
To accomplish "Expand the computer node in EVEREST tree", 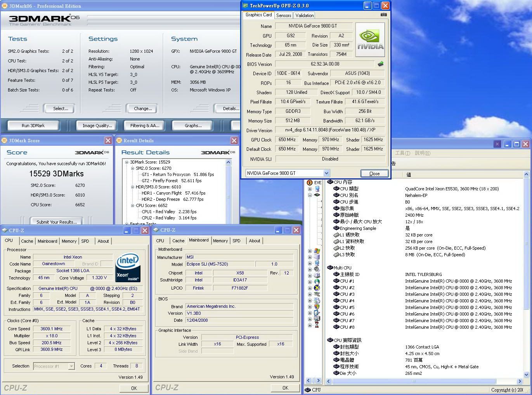I will point(310,189).
